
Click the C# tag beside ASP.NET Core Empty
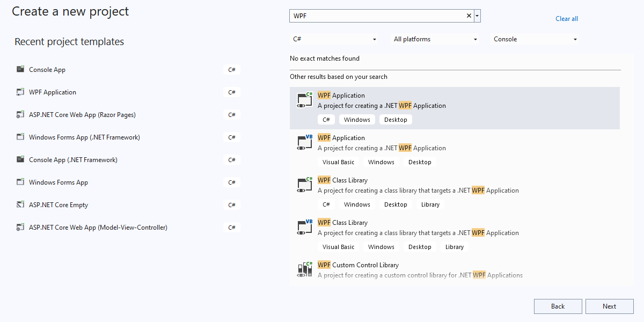point(232,205)
